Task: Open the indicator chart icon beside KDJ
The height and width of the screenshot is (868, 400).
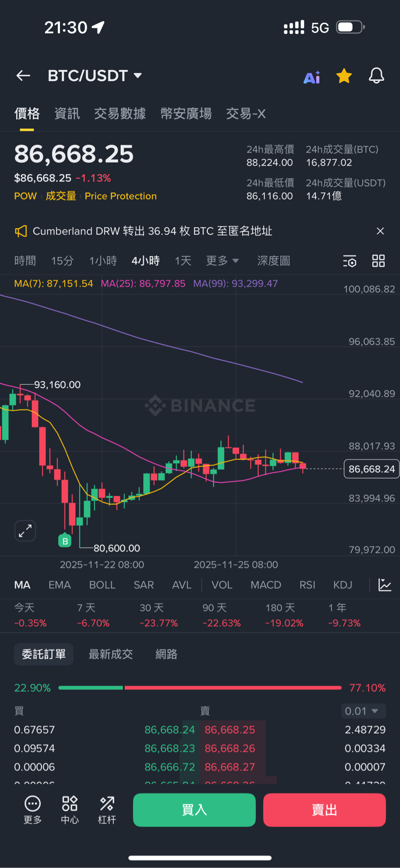Action: 385,585
